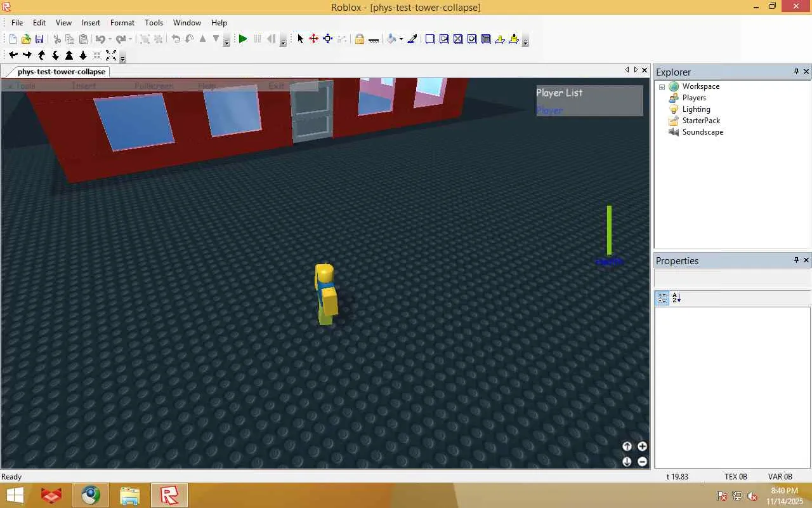Viewport: 812px width, 508px height.
Task: Select the phys-test-tower-collapse document tab
Action: tap(62, 72)
